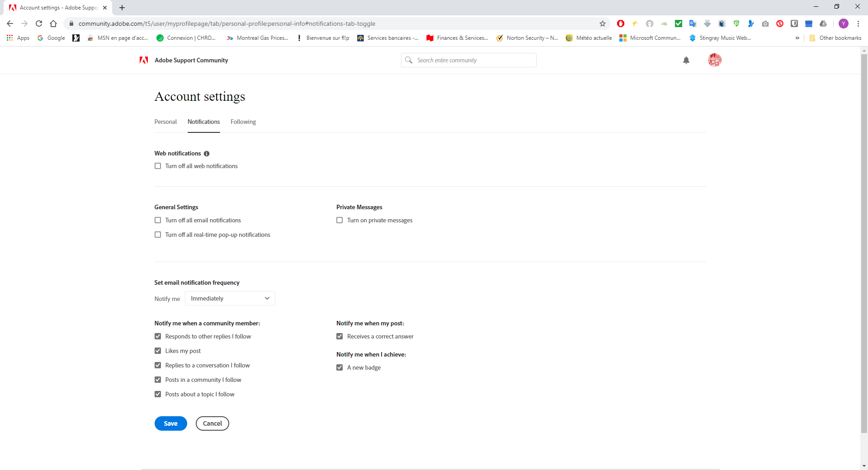Disable A new badge notification

point(340,367)
